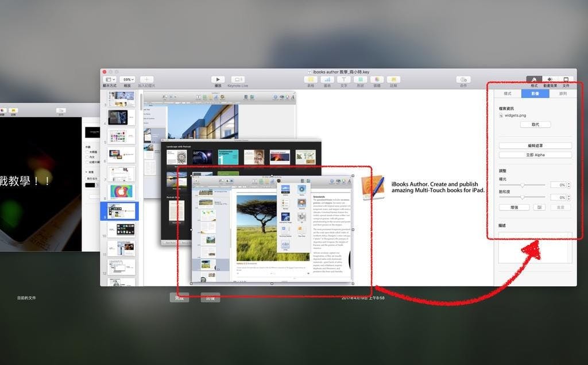Switch to the 影像 image tab
The width and height of the screenshot is (588, 365).
[535, 94]
